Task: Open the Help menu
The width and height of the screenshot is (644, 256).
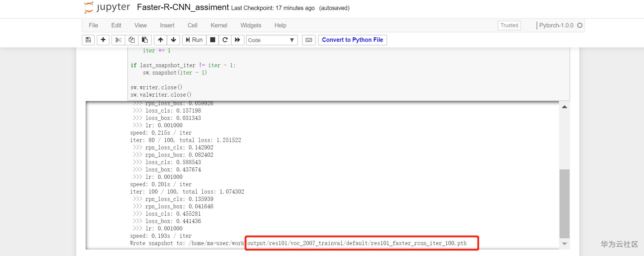Action: (280, 25)
